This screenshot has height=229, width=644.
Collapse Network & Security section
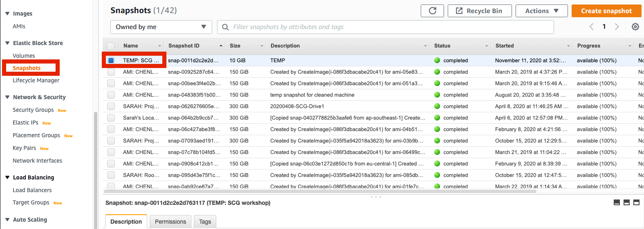coord(7,97)
